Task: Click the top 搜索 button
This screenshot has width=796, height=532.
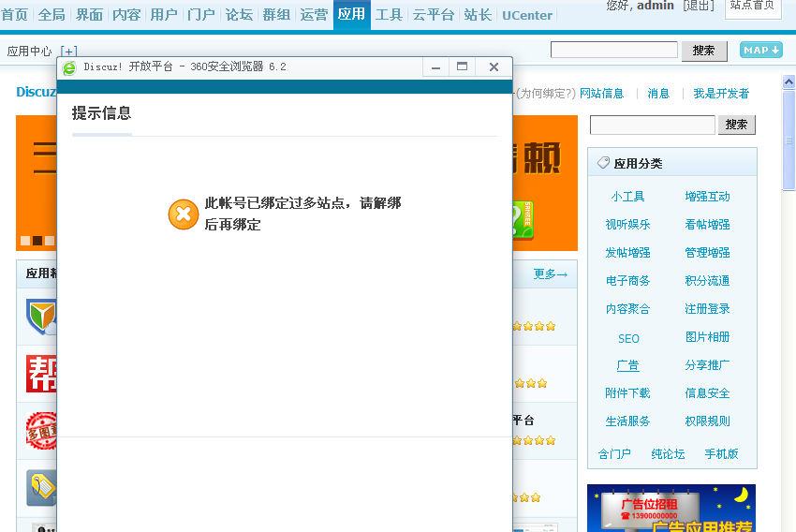Action: [704, 51]
